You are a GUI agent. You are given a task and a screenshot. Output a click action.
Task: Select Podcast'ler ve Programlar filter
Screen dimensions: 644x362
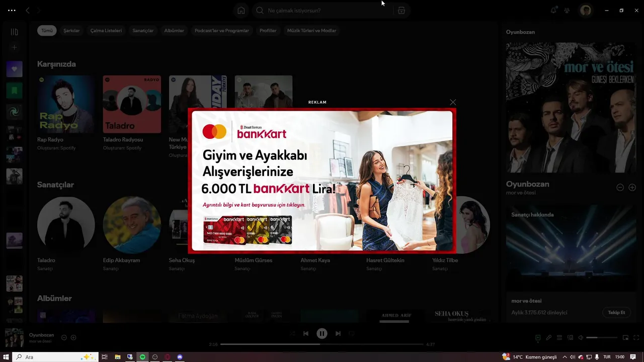click(x=222, y=31)
